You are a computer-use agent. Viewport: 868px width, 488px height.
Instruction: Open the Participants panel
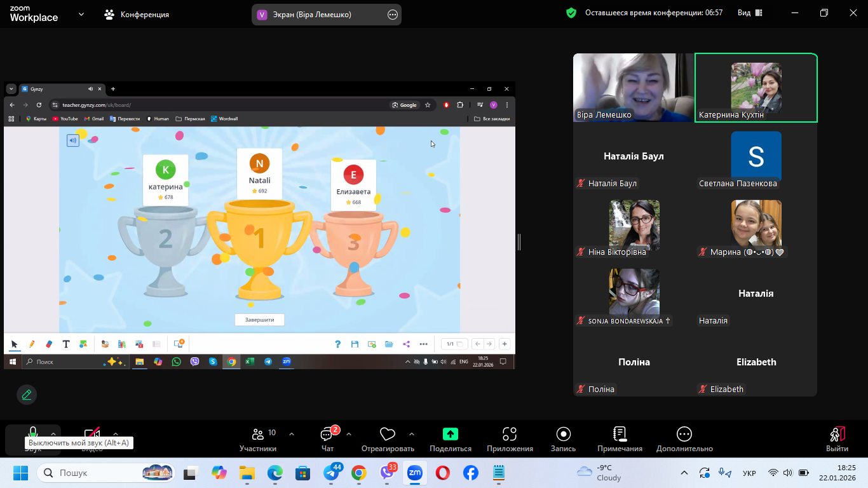click(x=258, y=439)
